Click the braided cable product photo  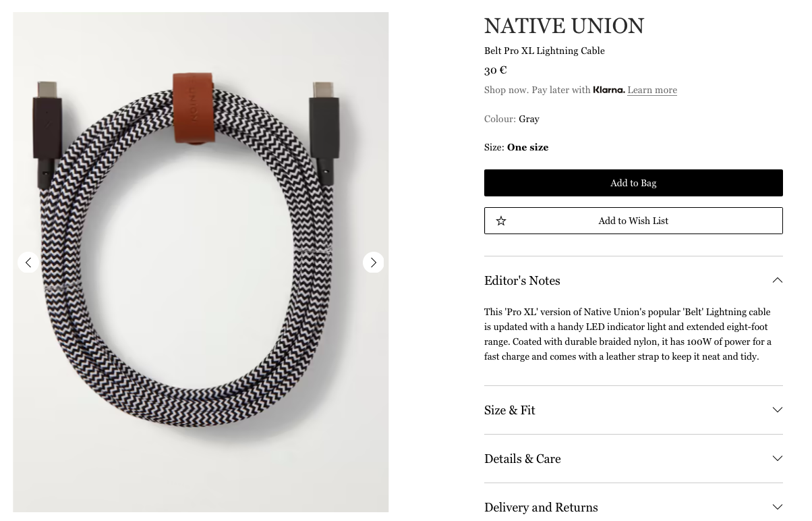point(201,262)
